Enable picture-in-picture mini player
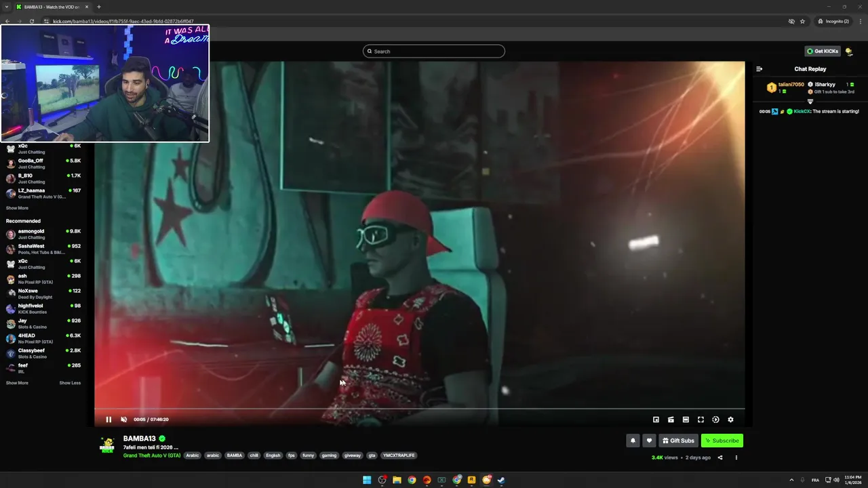868x488 pixels. click(x=656, y=420)
